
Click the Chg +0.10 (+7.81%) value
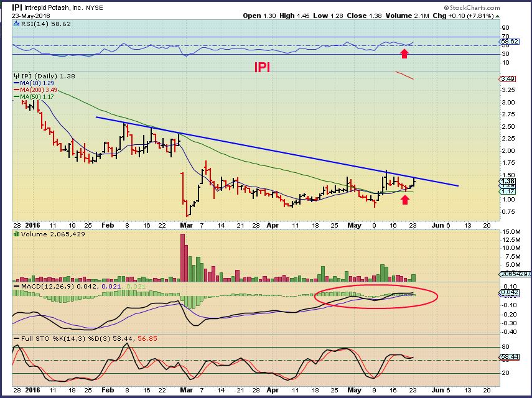(x=463, y=16)
